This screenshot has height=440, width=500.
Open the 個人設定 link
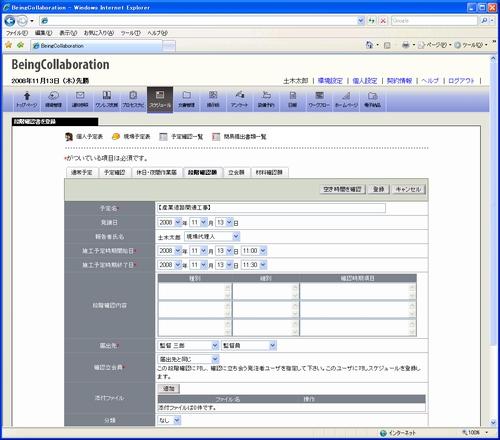coord(365,81)
